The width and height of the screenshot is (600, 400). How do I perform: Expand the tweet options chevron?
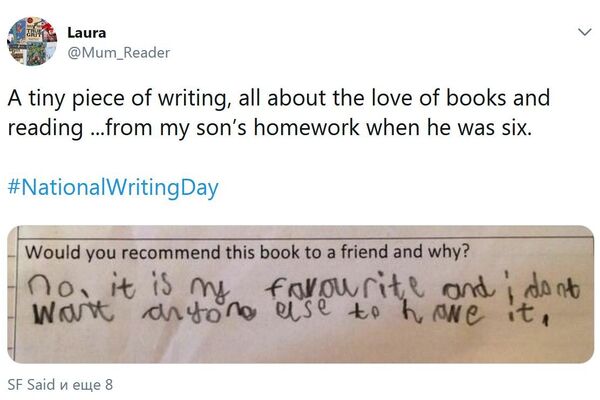584,32
